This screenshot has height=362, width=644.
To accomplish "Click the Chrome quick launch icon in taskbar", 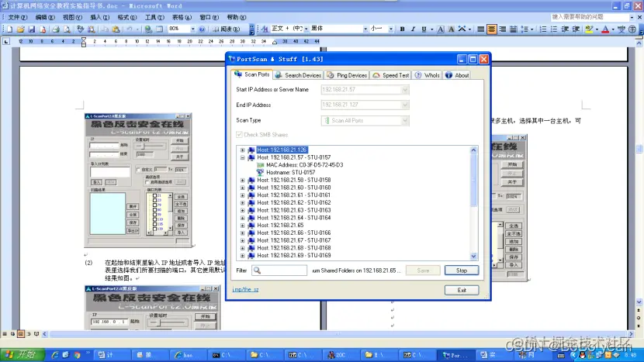I will tap(78, 355).
